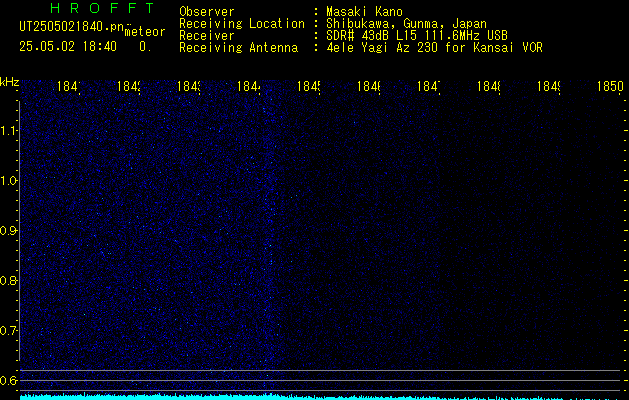Click the 1845 time axis label
629x400 pixels.
[x=308, y=87]
